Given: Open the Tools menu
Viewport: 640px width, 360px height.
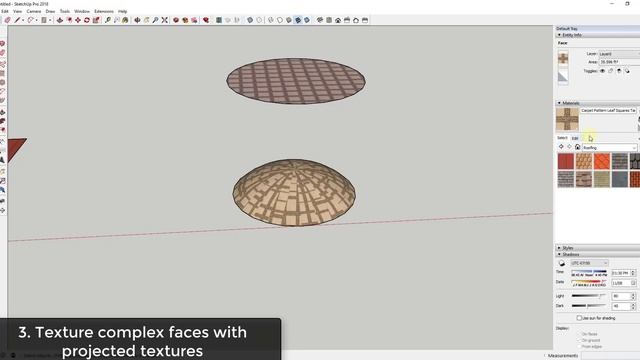Looking at the screenshot, I should 64,11.
